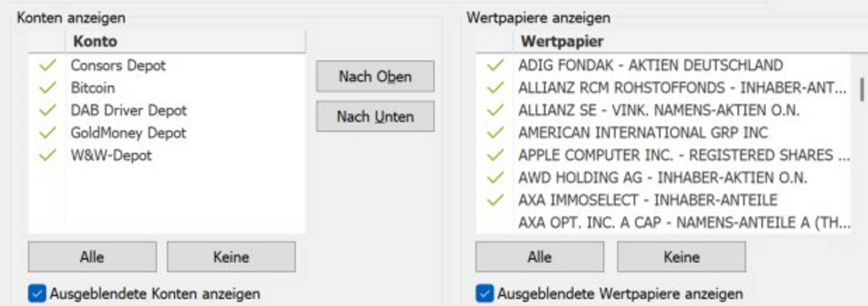Move selection down with Nach Unten
The width and height of the screenshot is (868, 306).
375,116
